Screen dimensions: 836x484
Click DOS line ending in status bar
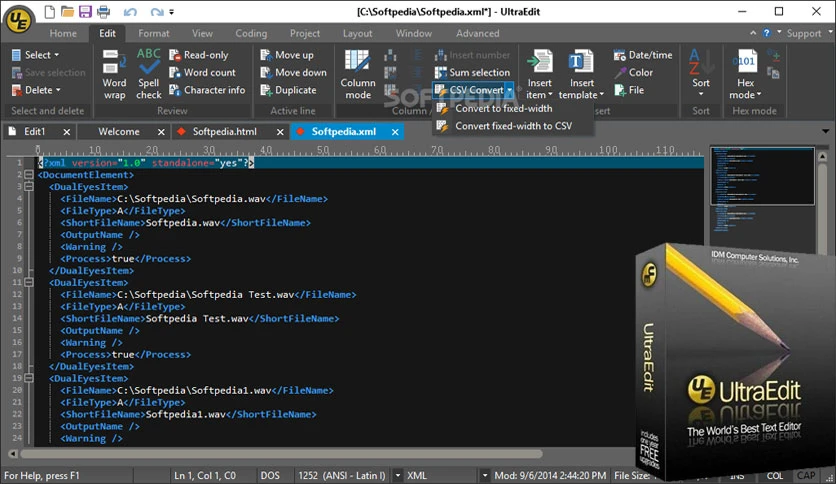tap(270, 475)
